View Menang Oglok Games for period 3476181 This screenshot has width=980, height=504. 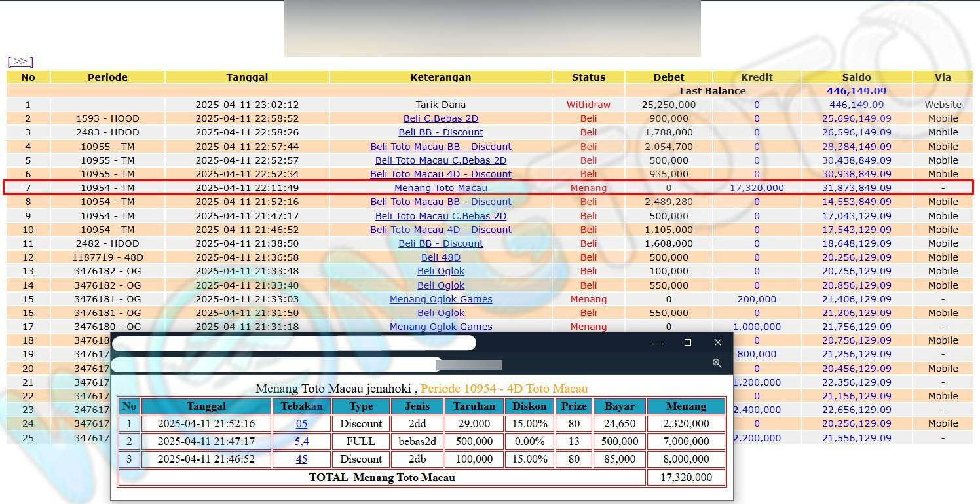point(441,299)
